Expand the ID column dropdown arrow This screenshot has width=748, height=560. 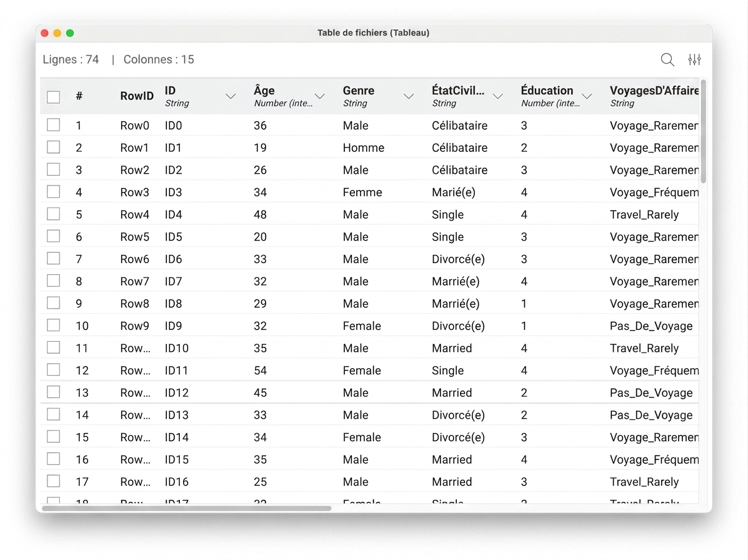[231, 96]
